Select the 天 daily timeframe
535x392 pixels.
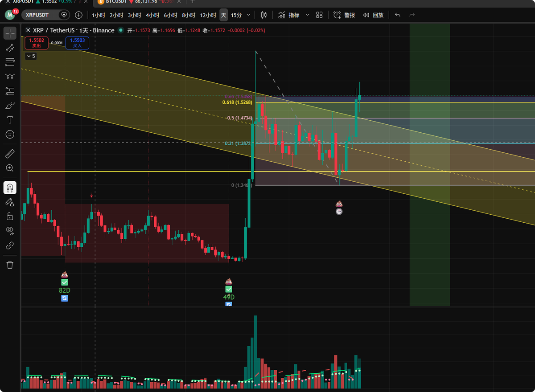[x=224, y=15]
